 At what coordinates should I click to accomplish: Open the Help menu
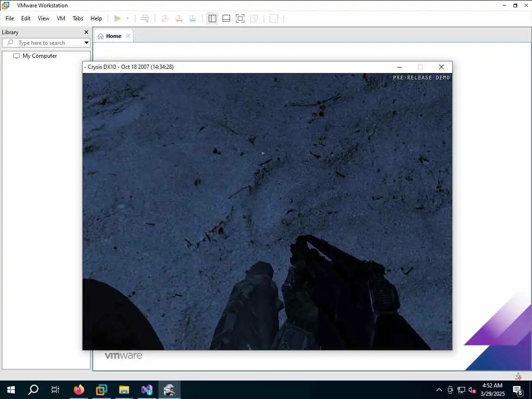[x=96, y=18]
